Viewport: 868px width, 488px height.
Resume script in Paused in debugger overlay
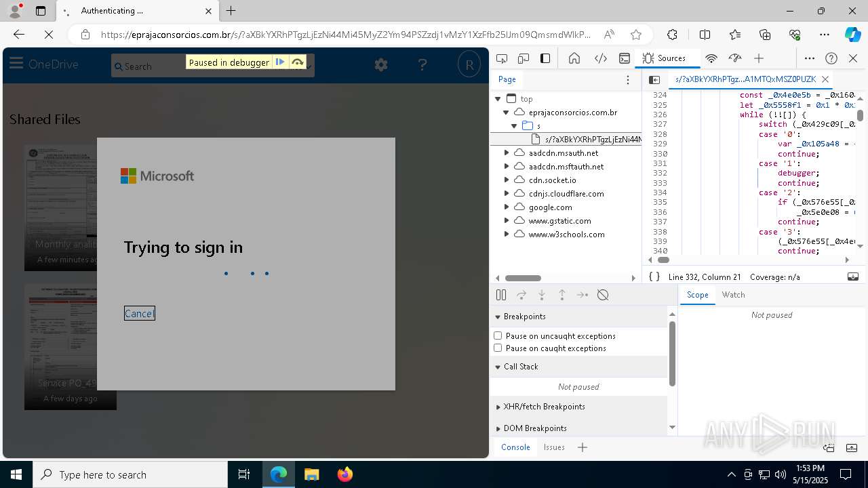pos(280,62)
